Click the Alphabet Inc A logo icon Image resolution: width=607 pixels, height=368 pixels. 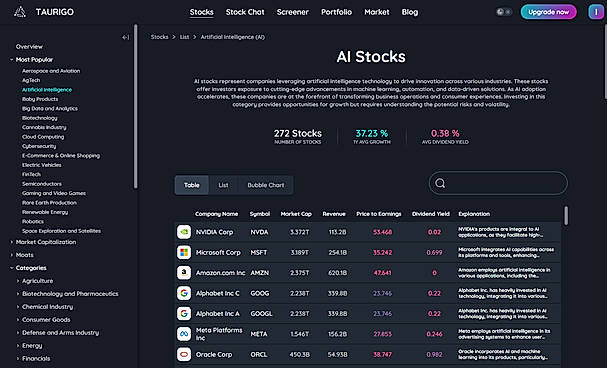point(184,313)
